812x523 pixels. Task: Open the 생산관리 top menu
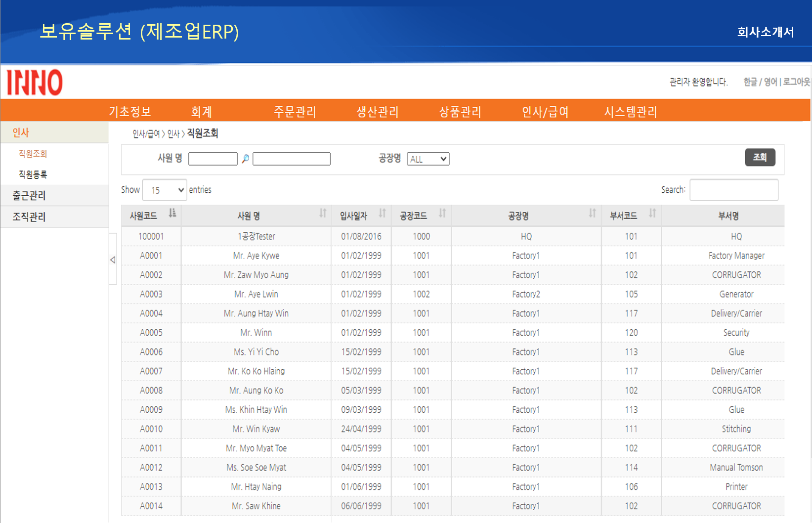(x=378, y=112)
